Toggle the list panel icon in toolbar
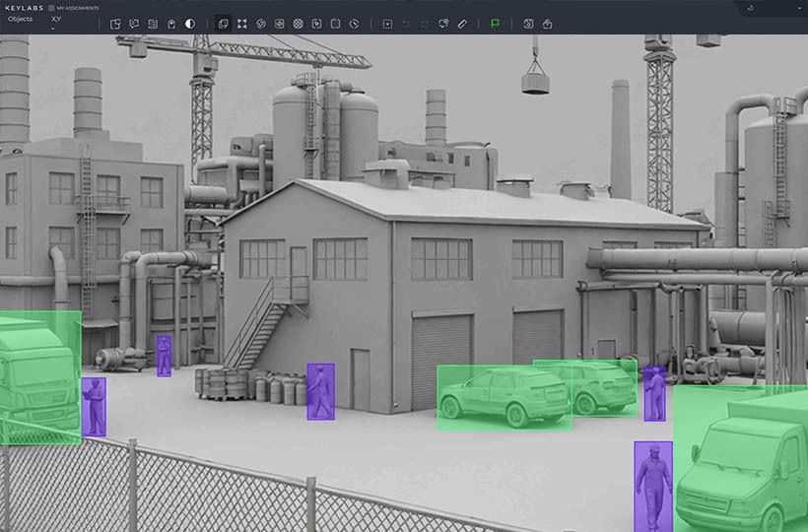Image resolution: width=808 pixels, height=532 pixels. coord(153,24)
